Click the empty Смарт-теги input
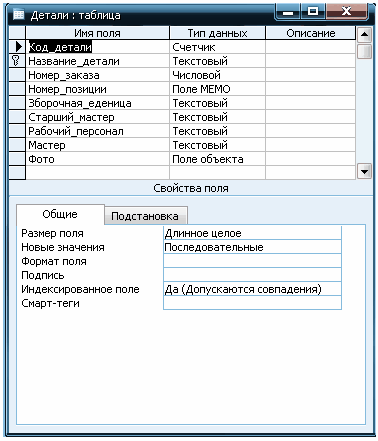The height and width of the screenshot is (441, 378). tap(252, 303)
